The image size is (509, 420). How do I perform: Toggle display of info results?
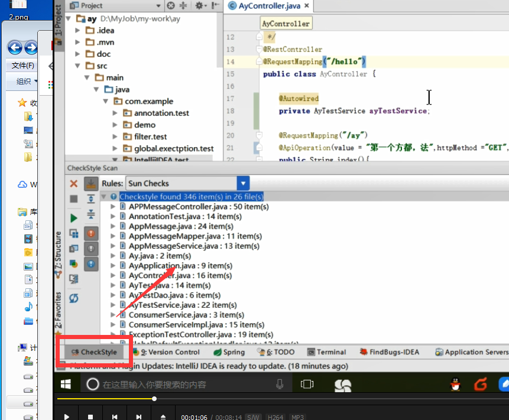[91, 264]
